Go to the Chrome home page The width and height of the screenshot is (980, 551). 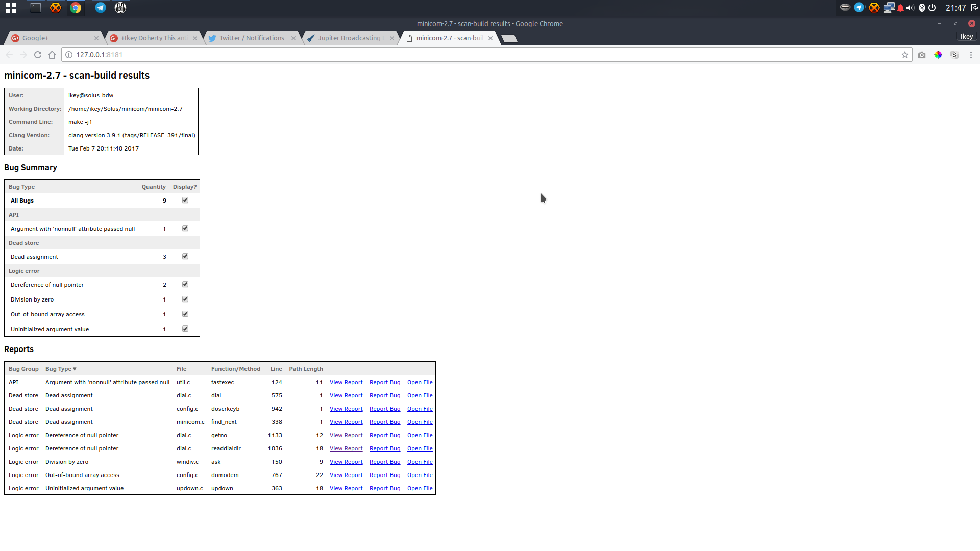pyautogui.click(x=52, y=55)
